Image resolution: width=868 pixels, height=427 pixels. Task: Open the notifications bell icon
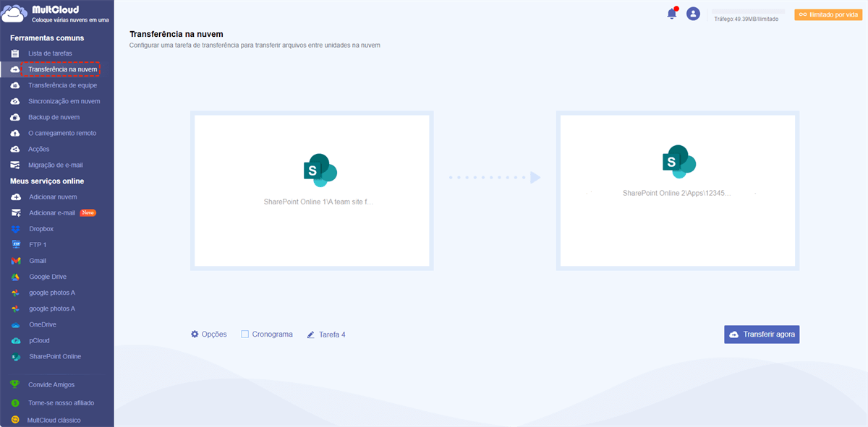pyautogui.click(x=672, y=14)
